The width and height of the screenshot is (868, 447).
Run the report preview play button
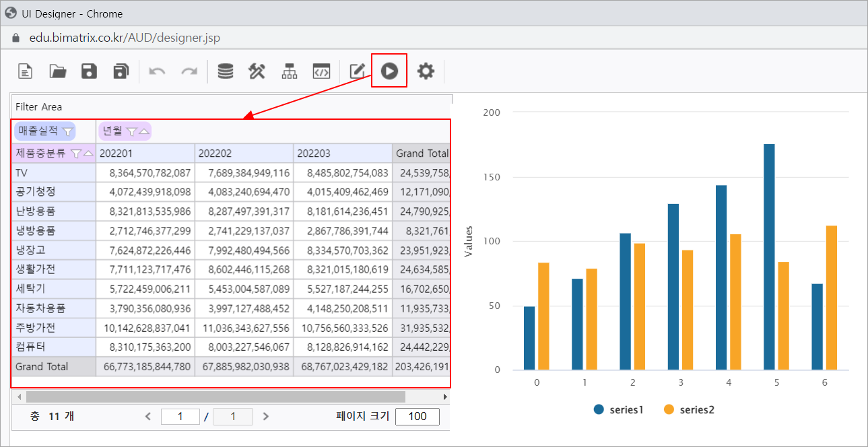(x=389, y=71)
